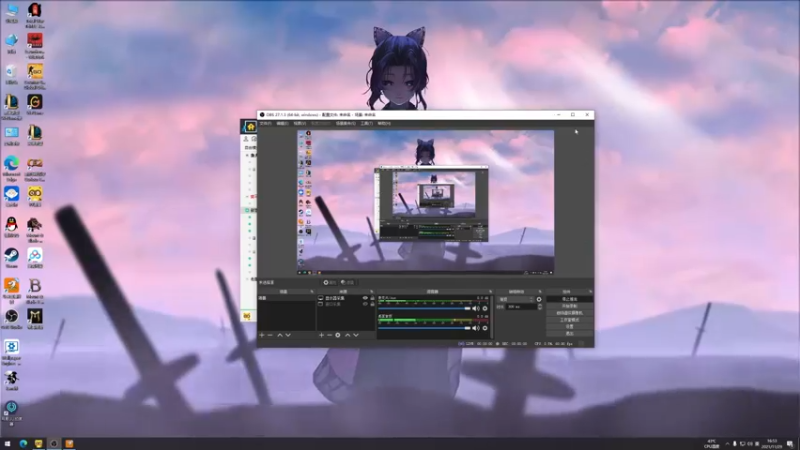Screen dimensions: 800x450
Task: Move the selected source down in Sources
Action: [x=356, y=335]
